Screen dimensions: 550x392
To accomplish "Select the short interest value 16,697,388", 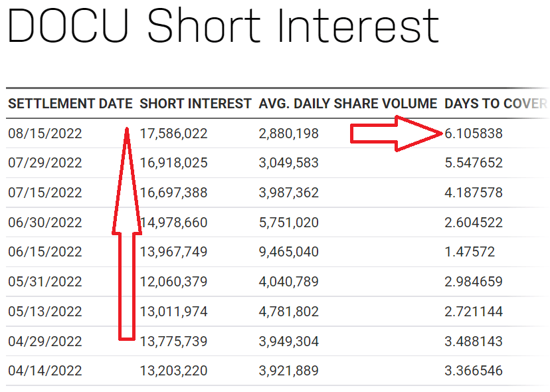I will [174, 193].
